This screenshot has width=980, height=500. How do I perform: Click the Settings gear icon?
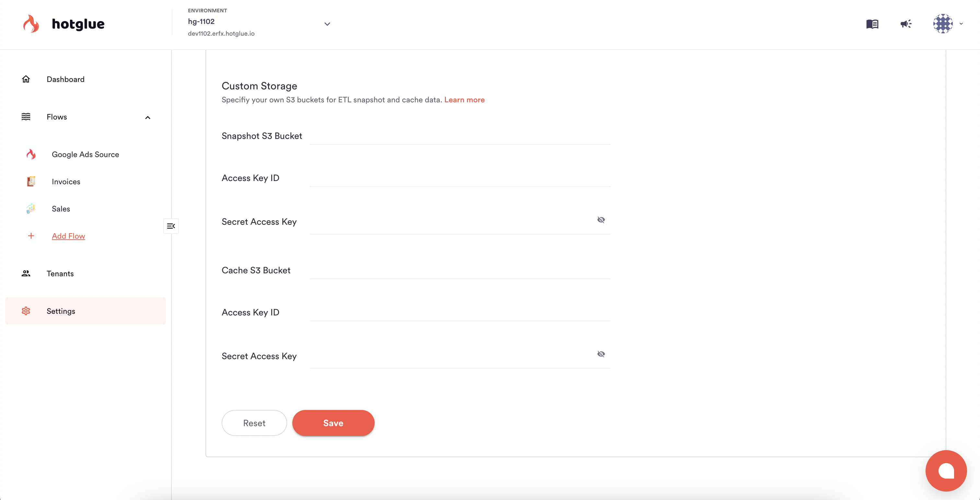coord(26,311)
